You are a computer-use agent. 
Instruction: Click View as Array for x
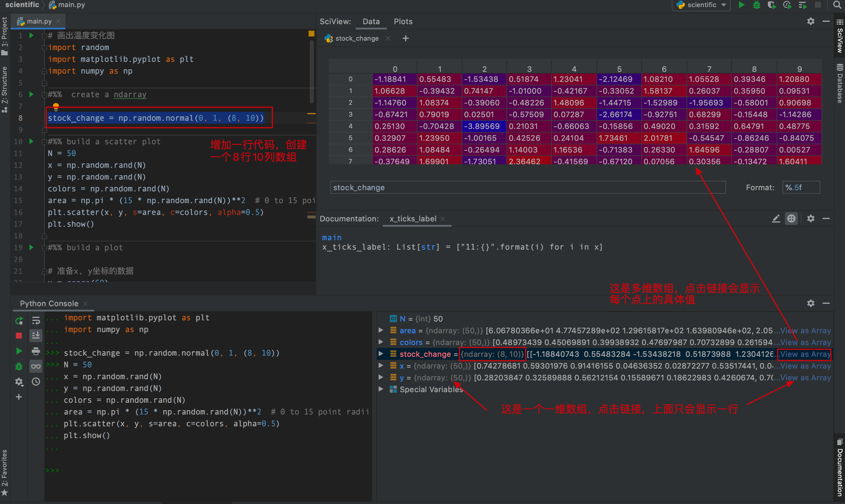coord(806,366)
